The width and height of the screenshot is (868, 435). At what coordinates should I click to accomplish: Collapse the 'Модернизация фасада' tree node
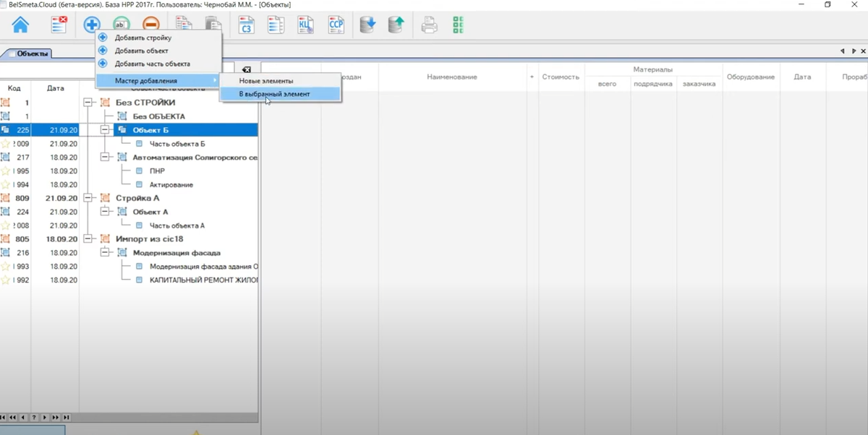click(106, 253)
